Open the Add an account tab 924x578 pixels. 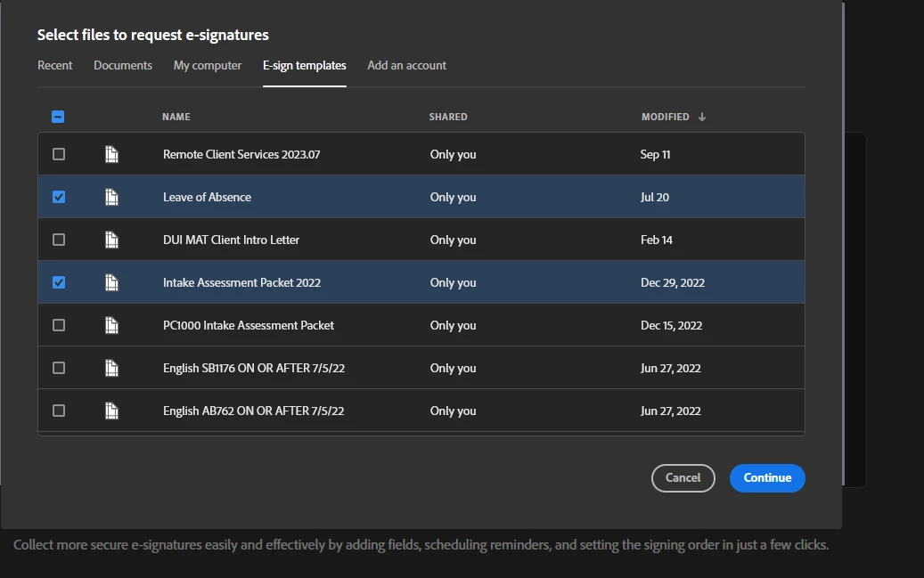click(406, 65)
